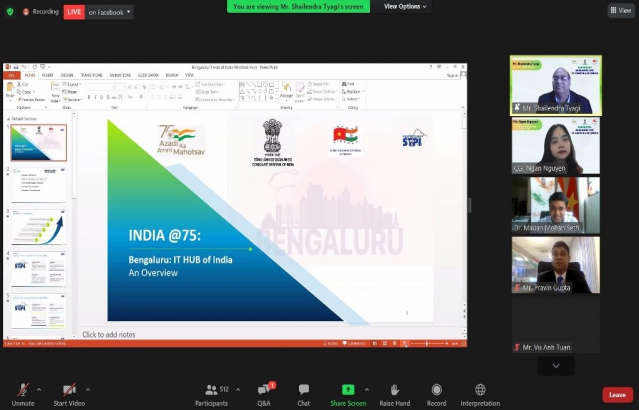Open the FILE tab in PowerPoint
Screen dimensions: 639x410
coord(11,75)
